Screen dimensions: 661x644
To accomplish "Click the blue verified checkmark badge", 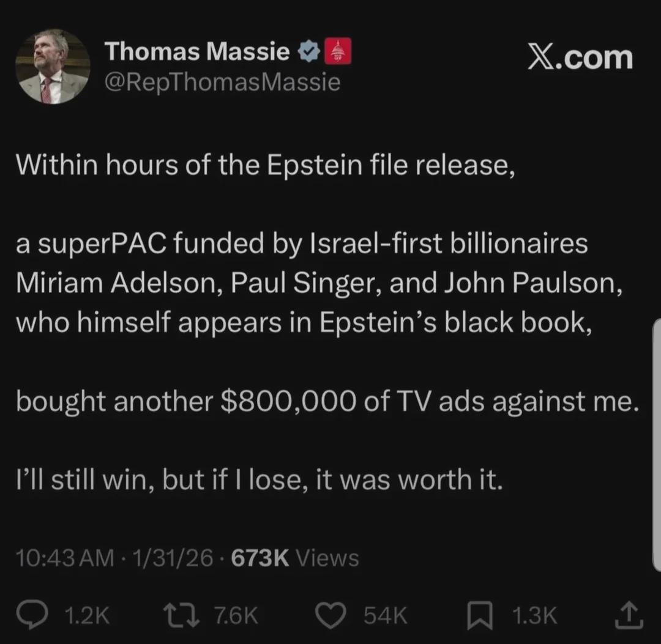I will click(x=309, y=53).
